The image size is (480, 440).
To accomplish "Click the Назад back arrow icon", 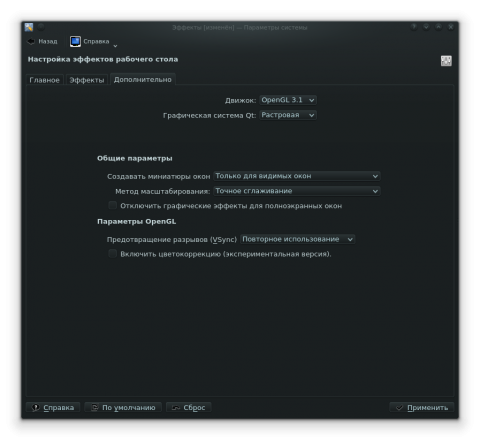I will (x=31, y=41).
